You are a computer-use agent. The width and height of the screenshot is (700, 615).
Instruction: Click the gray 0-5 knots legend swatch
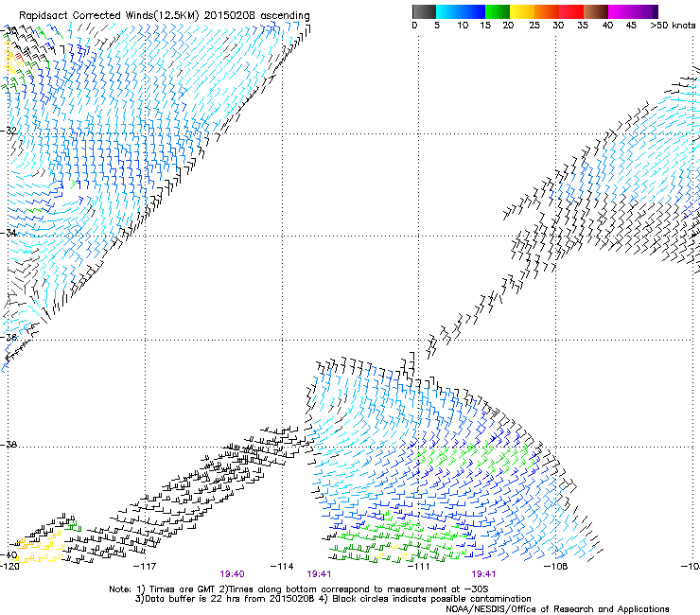tap(424, 11)
